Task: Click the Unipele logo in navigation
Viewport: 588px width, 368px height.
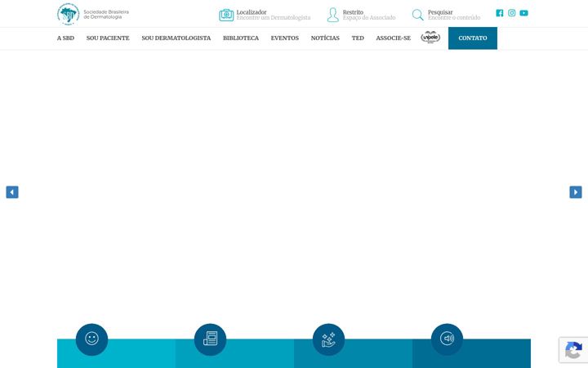Action: pos(430,37)
